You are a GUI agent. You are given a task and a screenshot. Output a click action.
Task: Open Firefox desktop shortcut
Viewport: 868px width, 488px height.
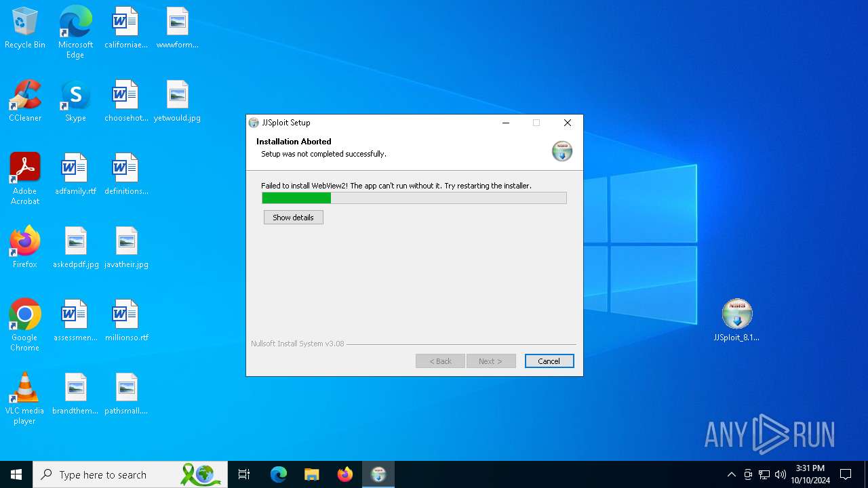point(25,247)
